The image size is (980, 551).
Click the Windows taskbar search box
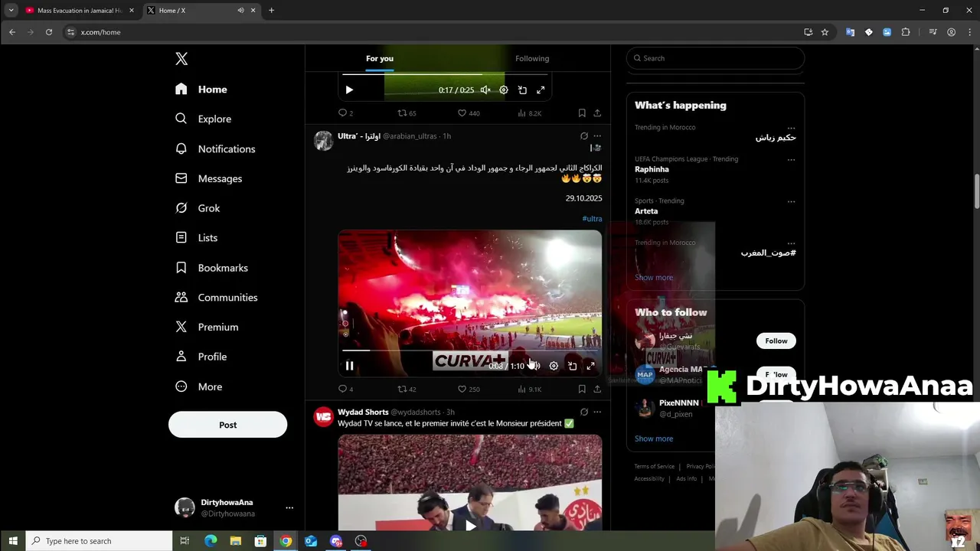tap(100, 541)
